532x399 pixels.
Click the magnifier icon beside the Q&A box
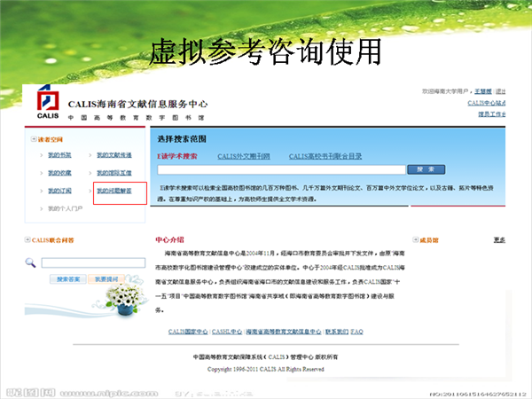[x=30, y=262]
